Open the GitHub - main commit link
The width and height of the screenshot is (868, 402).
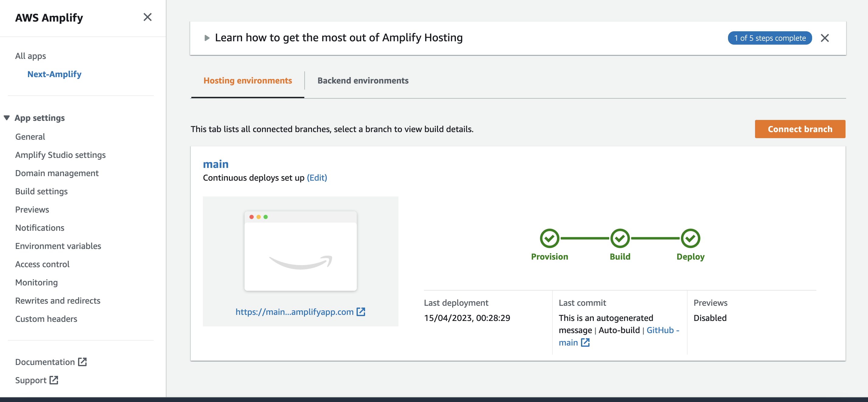click(x=619, y=336)
